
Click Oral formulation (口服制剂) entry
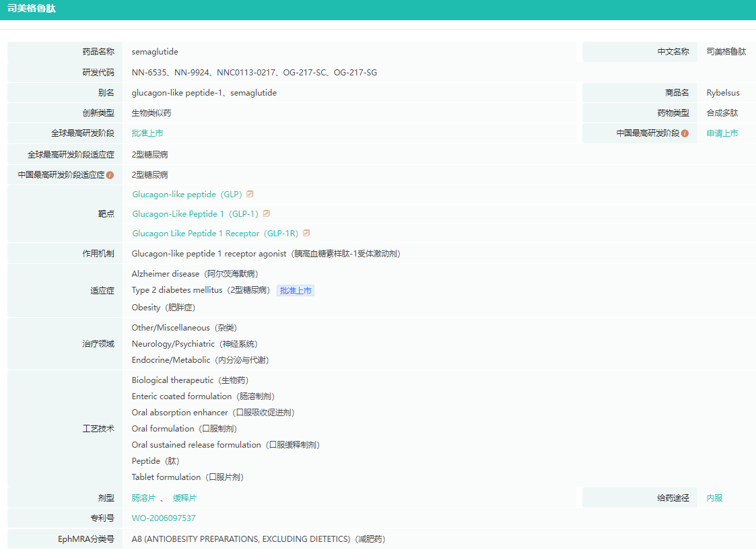coord(184,429)
